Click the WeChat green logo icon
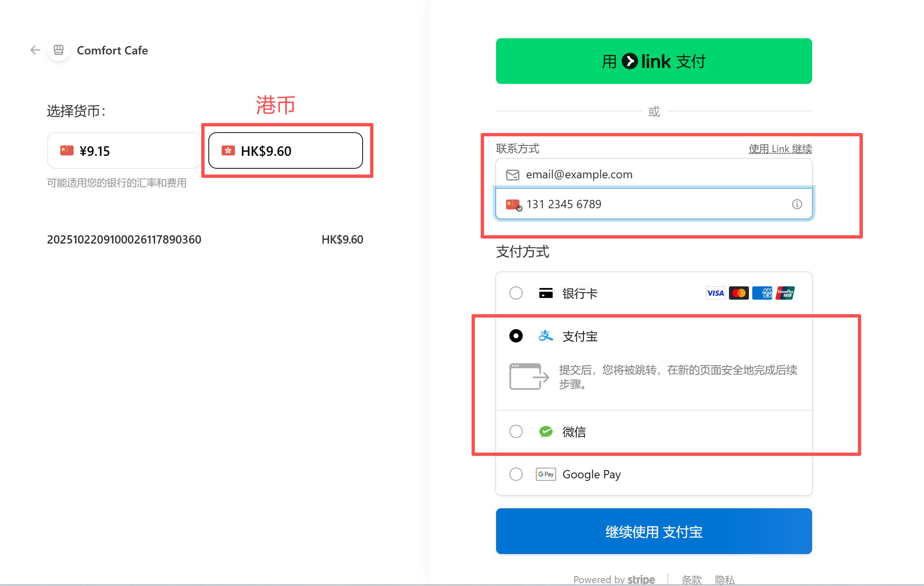 pos(545,432)
